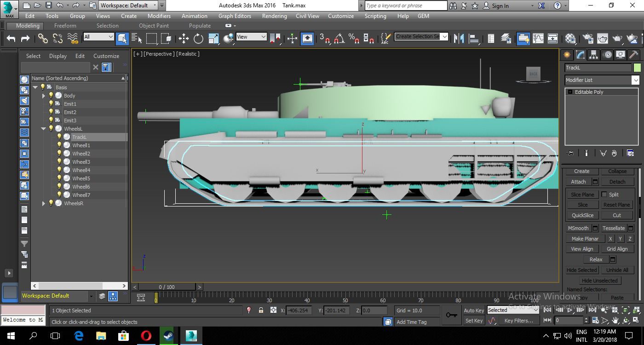644x345 pixels.
Task: Open Select by Name dialog
Action: point(137,38)
